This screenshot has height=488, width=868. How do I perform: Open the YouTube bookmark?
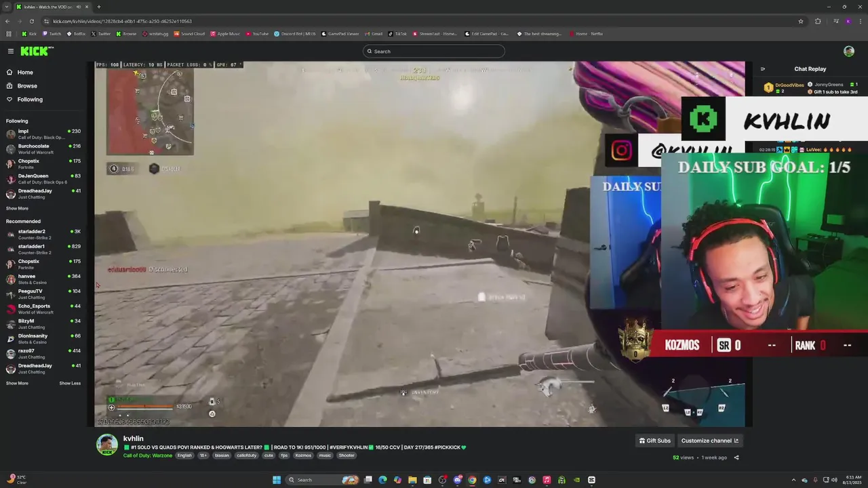coord(257,34)
